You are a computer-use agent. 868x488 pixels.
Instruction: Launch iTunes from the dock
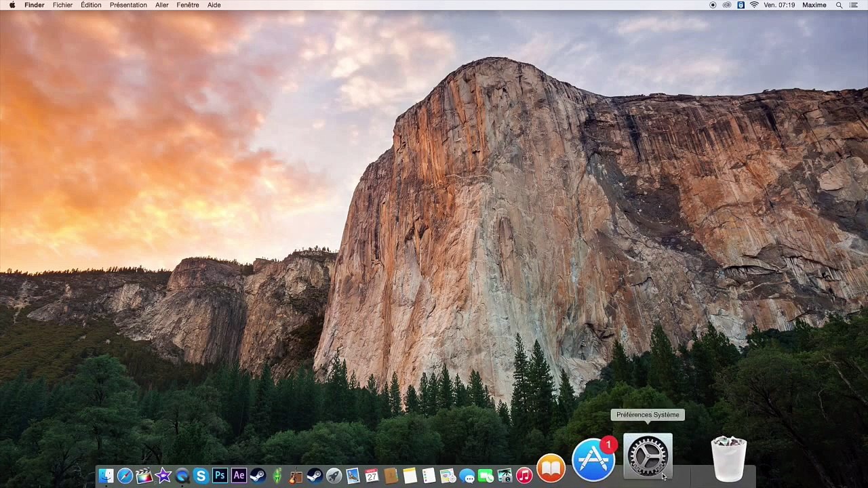[x=524, y=476]
